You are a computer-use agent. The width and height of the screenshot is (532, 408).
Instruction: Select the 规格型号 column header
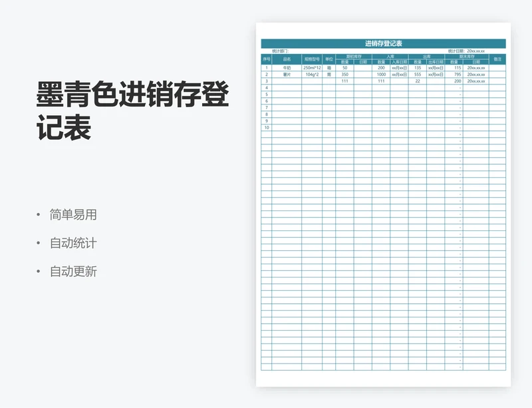pyautogui.click(x=312, y=59)
